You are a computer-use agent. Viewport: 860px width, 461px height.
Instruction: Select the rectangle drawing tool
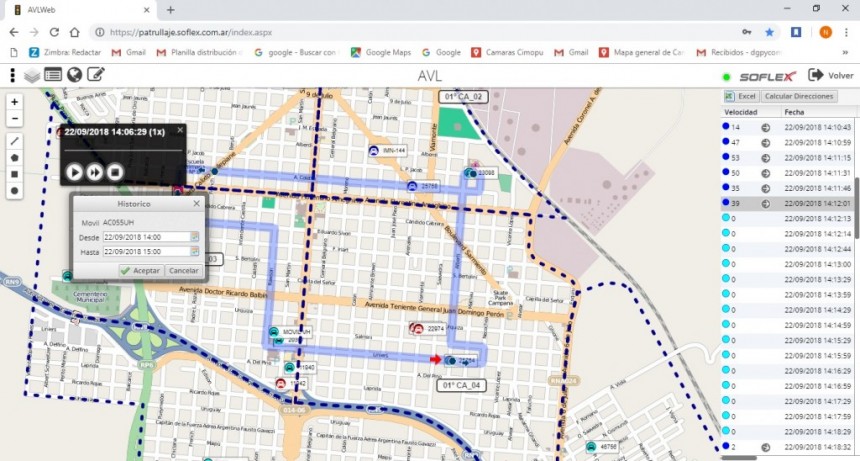15,174
